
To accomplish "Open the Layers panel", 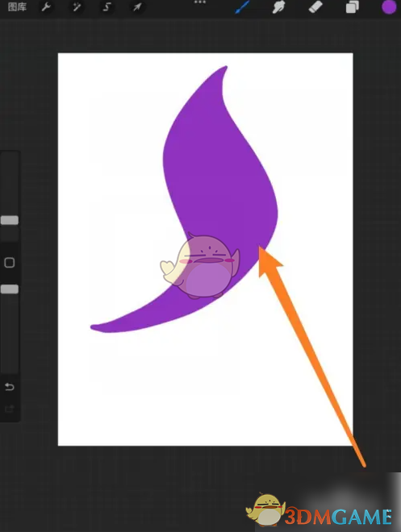I will click(x=353, y=7).
